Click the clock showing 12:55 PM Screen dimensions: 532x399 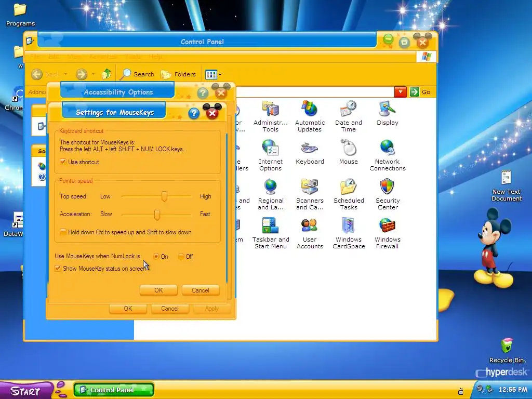coord(513,390)
